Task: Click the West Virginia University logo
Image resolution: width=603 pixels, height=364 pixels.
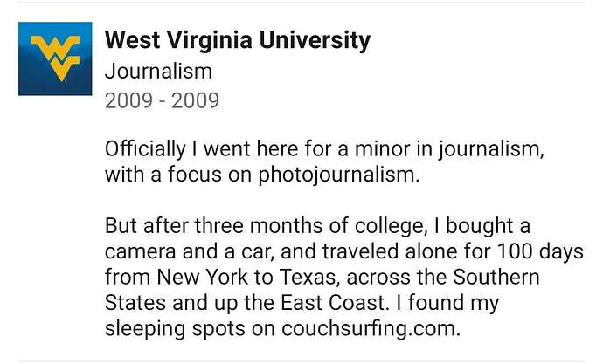Action: point(55,58)
